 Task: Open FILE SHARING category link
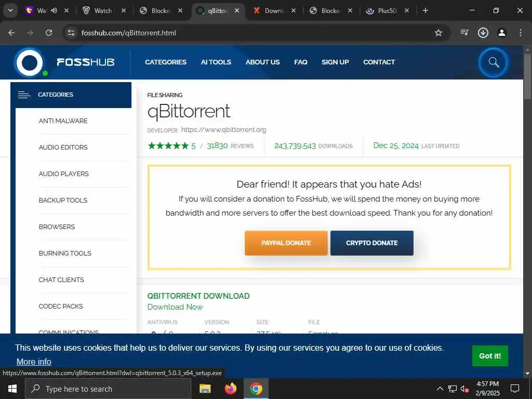[165, 95]
